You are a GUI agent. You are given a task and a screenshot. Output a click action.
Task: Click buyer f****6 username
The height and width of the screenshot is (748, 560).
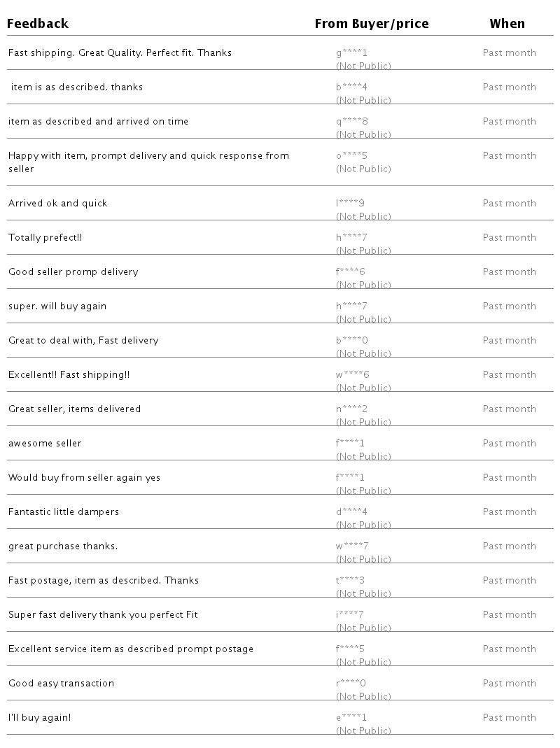pyautogui.click(x=351, y=272)
